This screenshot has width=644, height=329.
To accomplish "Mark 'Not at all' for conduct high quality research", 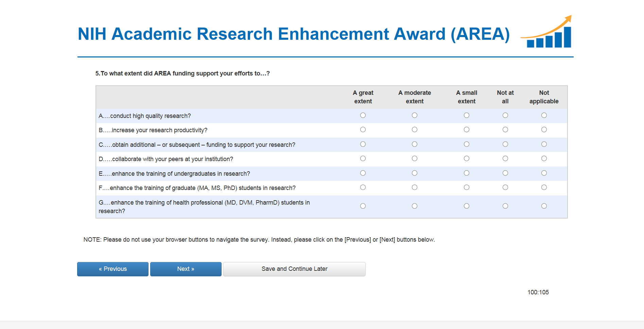I will pyautogui.click(x=505, y=116).
